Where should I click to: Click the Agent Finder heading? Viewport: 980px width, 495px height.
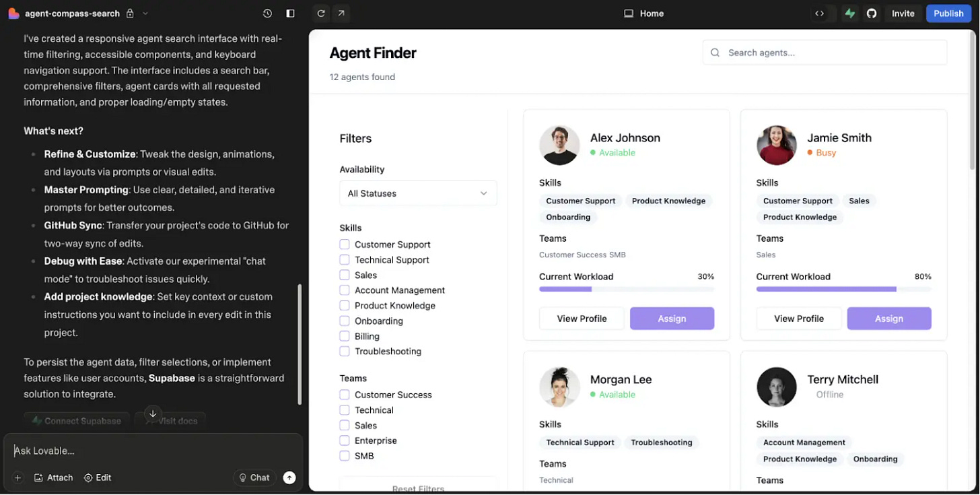(x=373, y=53)
